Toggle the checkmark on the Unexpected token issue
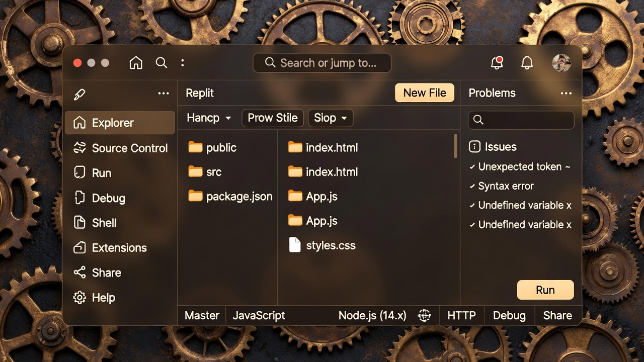644x362 pixels. [x=473, y=166]
